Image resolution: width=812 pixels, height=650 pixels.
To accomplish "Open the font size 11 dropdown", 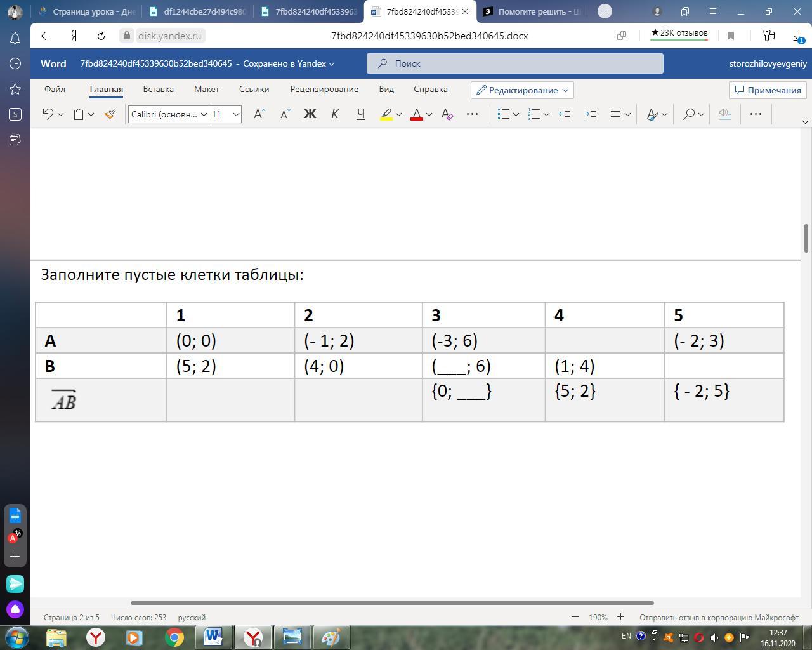I will pyautogui.click(x=226, y=114).
